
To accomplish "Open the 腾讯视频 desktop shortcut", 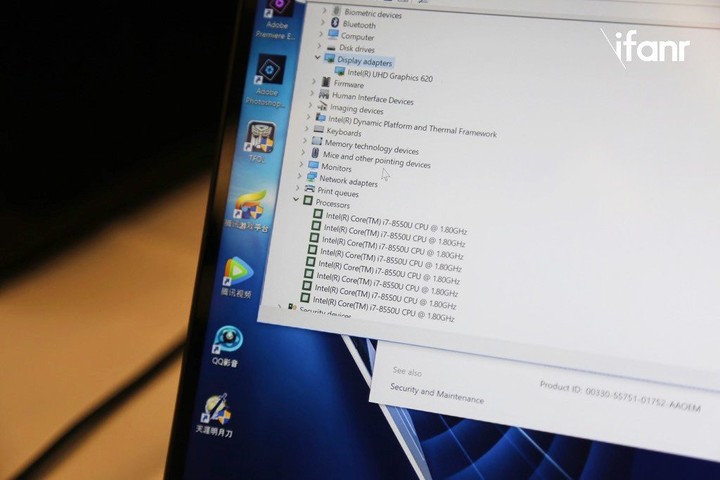I will 238,277.
